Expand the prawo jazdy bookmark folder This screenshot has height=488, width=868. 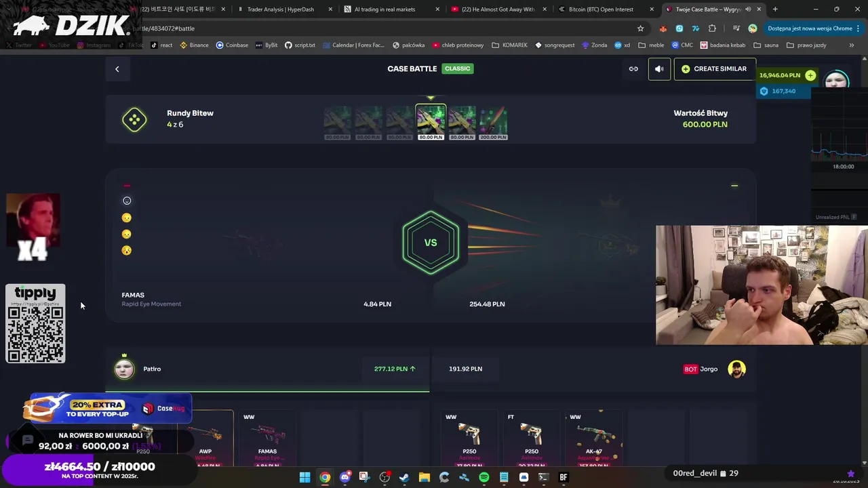(806, 45)
